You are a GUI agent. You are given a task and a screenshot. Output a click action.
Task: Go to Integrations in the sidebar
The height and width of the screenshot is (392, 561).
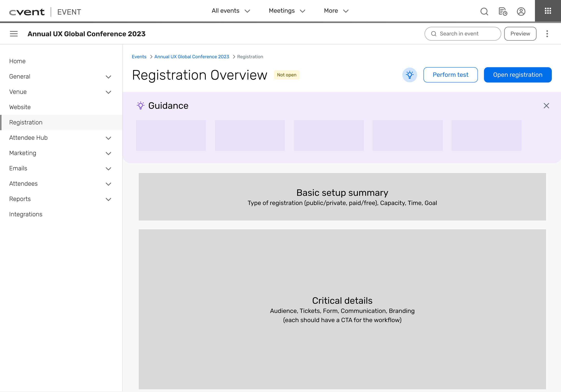pos(26,214)
